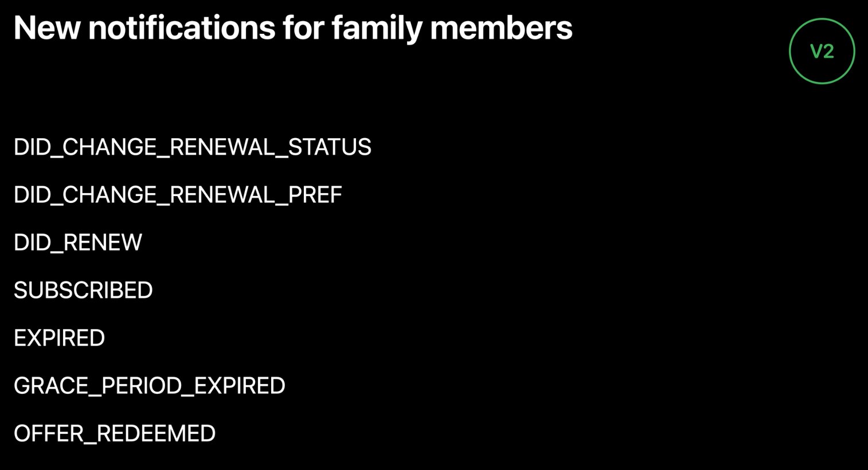This screenshot has height=470, width=868.
Task: Click the OFFER_REDEEMED notification line
Action: 115,433
